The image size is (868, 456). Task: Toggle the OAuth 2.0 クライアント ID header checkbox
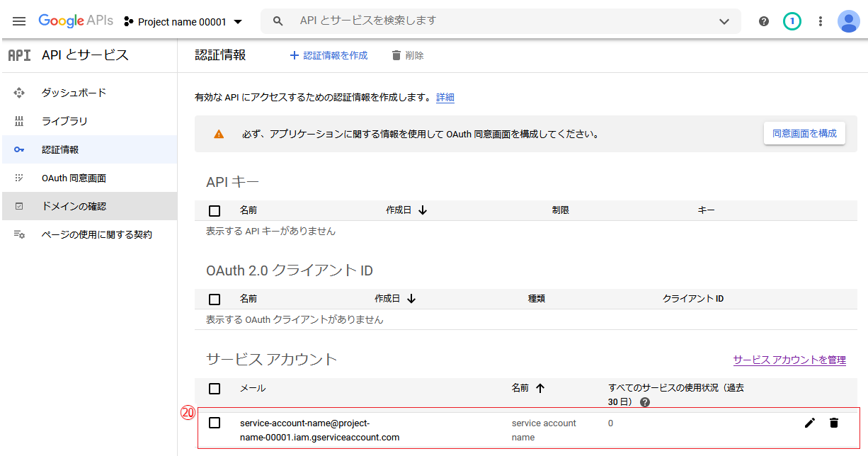[x=215, y=299]
